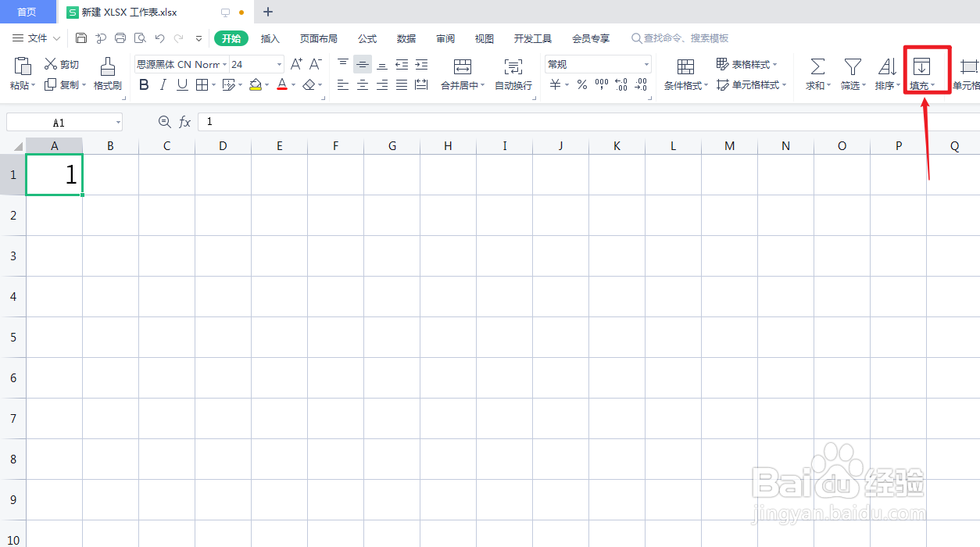The width and height of the screenshot is (980, 547).
Task: Click the Cut (剪切) scissors button
Action: click(61, 65)
